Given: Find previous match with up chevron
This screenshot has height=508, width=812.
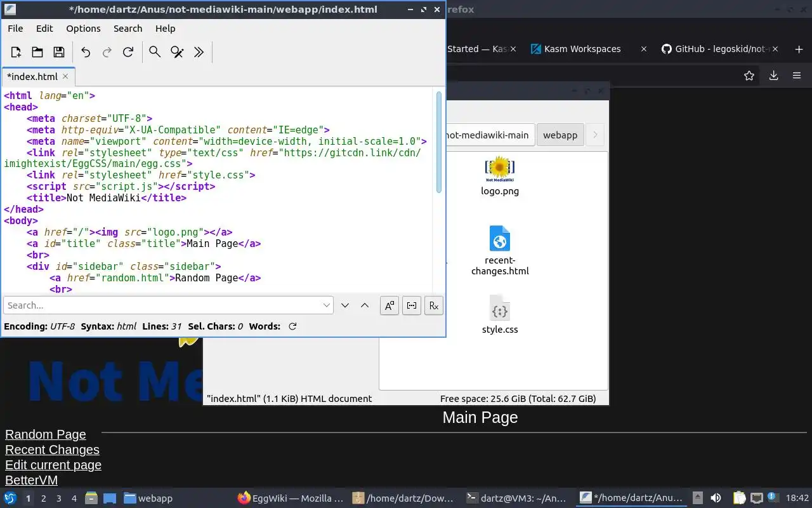Looking at the screenshot, I should click(365, 305).
